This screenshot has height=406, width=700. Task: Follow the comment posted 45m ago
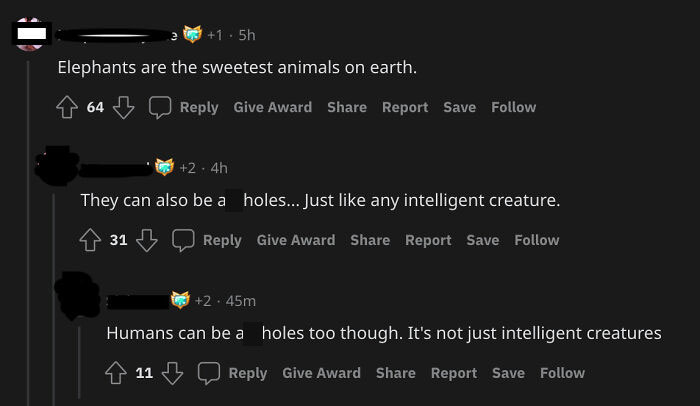coord(562,373)
